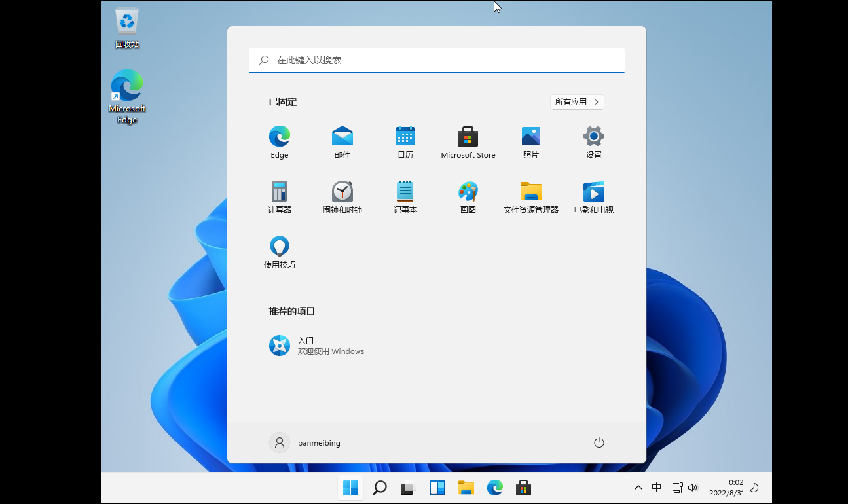This screenshot has width=848, height=504.
Task: Open File Explorer from taskbar
Action: (466, 488)
